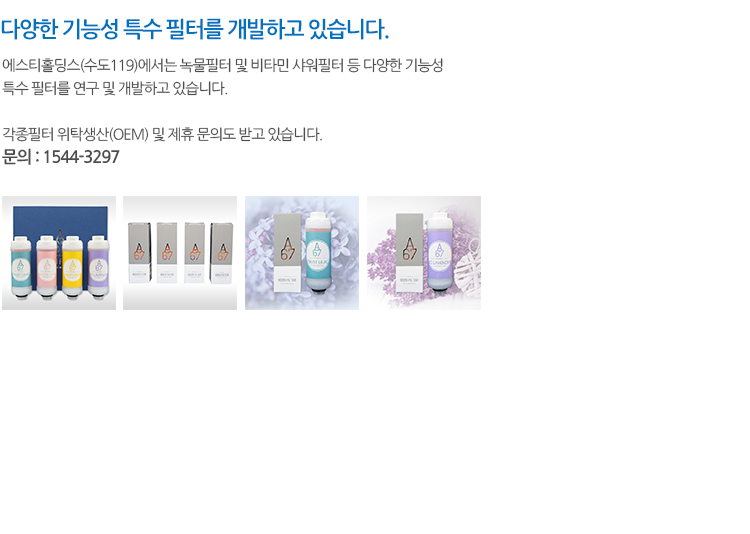Click the leftmost gray A67 box
750x534 pixels.
click(x=139, y=253)
